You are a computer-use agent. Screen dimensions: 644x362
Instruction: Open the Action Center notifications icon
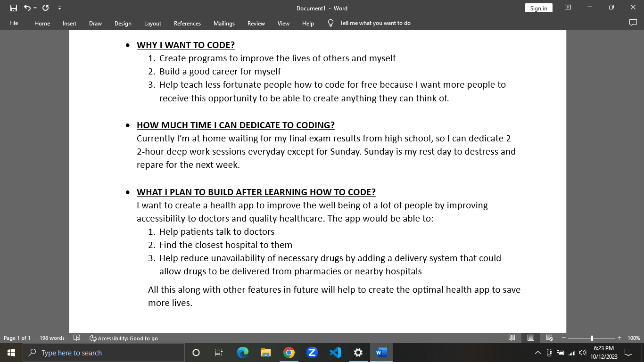tap(628, 353)
